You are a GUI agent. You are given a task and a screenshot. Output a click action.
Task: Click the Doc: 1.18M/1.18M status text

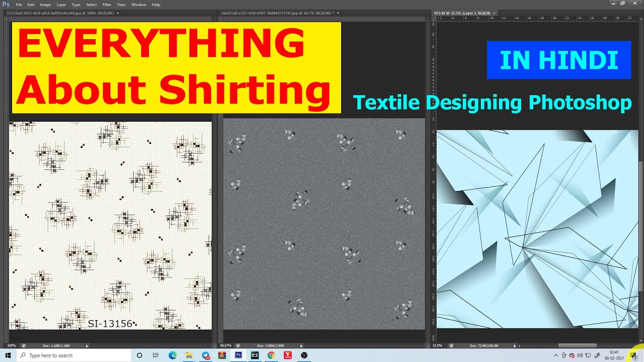[56, 345]
